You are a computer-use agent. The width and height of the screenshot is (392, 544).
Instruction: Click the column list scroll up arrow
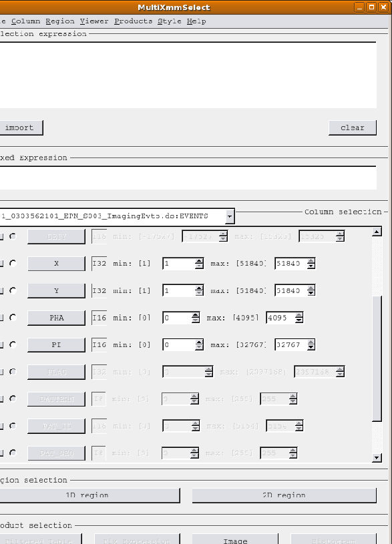377,232
